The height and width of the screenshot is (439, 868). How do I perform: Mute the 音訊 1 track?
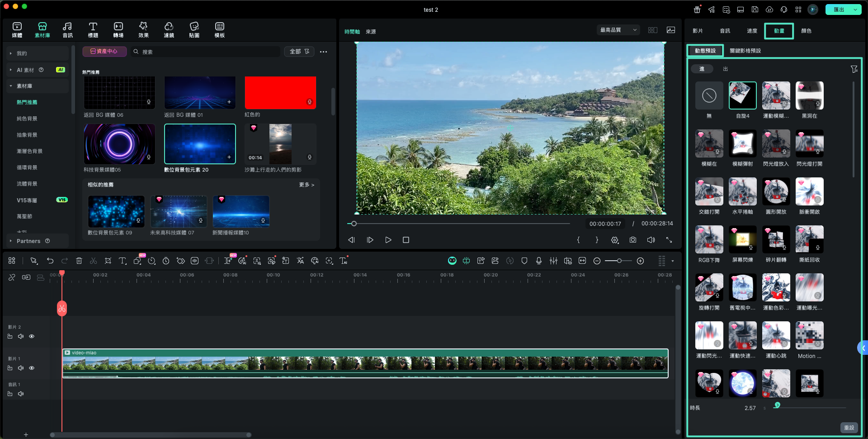(x=21, y=394)
